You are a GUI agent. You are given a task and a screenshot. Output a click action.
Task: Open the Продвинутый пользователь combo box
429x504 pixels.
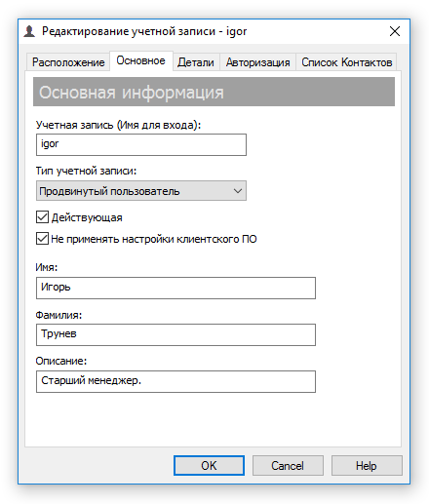[141, 191]
